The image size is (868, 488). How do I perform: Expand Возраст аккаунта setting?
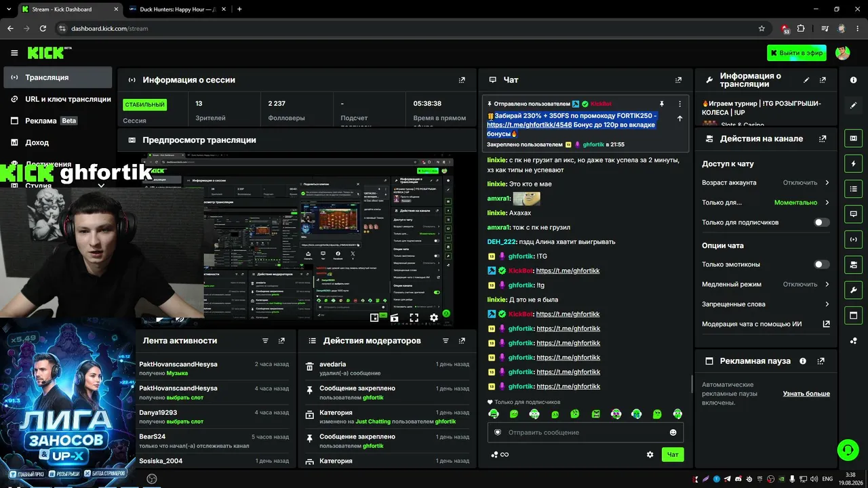pos(766,183)
